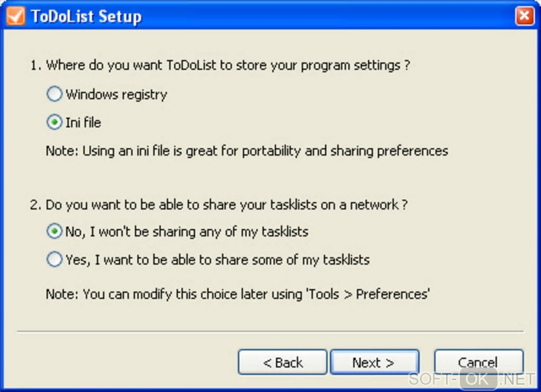Click the note about ini file portability
The height and width of the screenshot is (392, 541).
[247, 151]
